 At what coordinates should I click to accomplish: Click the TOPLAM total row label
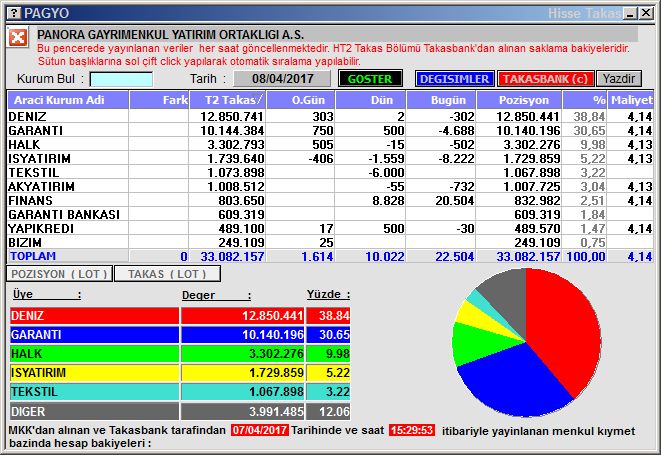[x=33, y=256]
